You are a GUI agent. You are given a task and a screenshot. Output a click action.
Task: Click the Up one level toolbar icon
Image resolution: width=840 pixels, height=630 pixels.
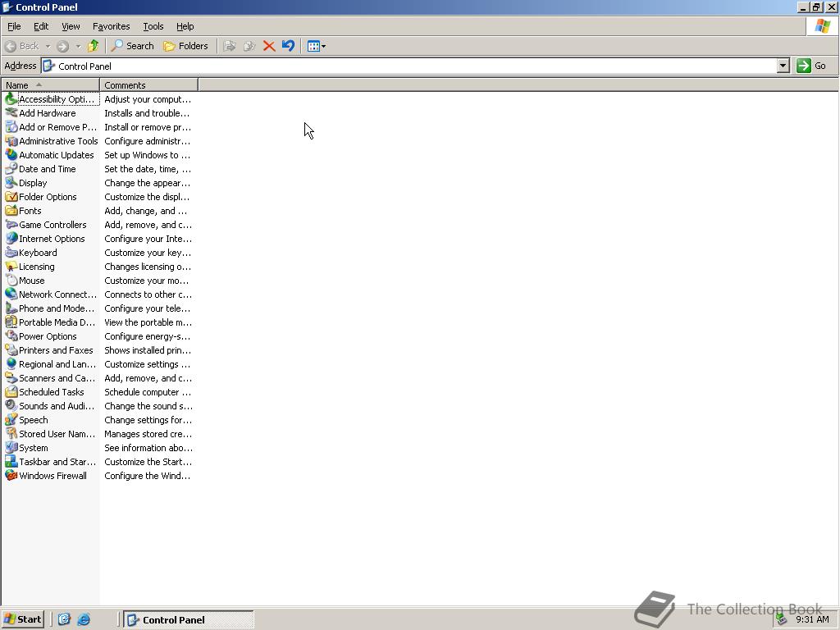coord(94,46)
